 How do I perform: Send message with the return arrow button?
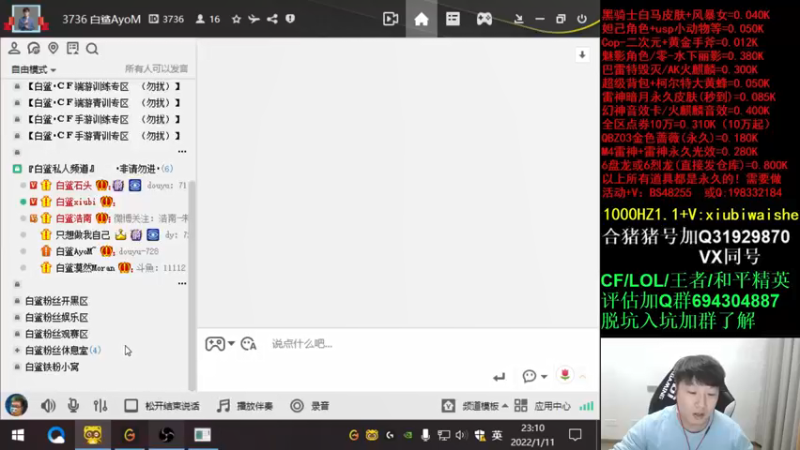pyautogui.click(x=499, y=377)
